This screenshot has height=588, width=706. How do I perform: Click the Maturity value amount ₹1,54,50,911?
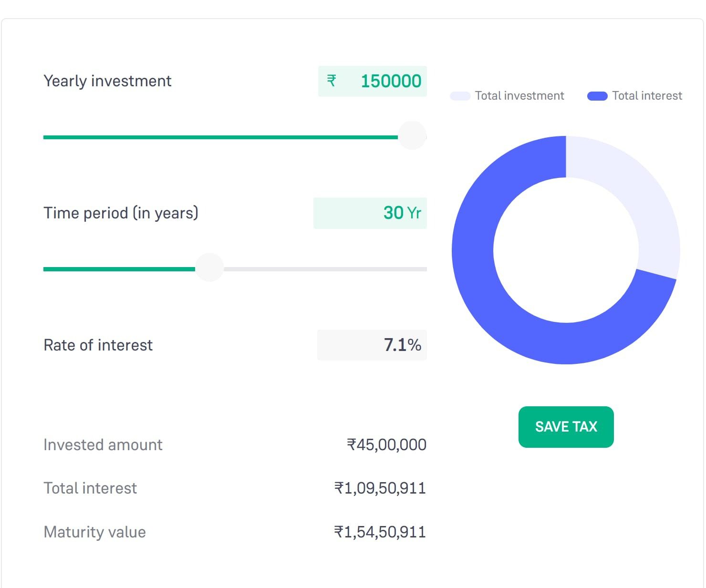[380, 532]
